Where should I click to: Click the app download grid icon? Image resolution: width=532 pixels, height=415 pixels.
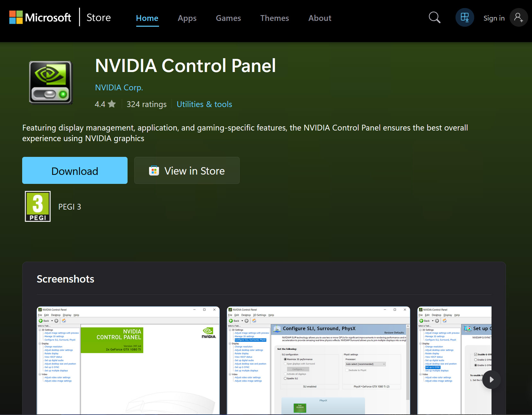pos(465,17)
